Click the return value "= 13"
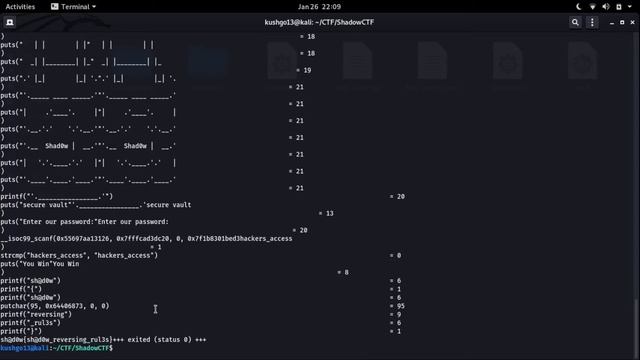The height and width of the screenshot is (360, 640). point(326,213)
